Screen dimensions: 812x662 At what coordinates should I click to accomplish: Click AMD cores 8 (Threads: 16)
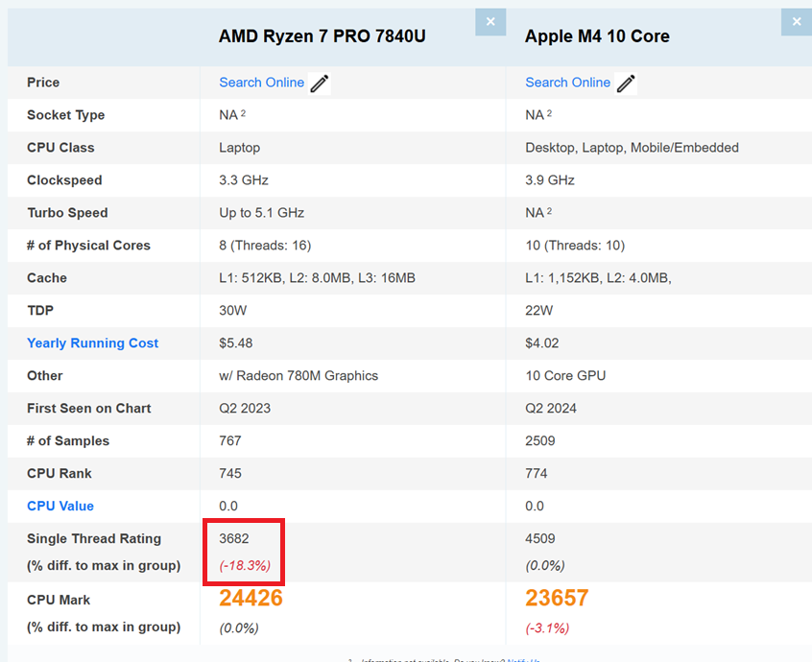(265, 246)
